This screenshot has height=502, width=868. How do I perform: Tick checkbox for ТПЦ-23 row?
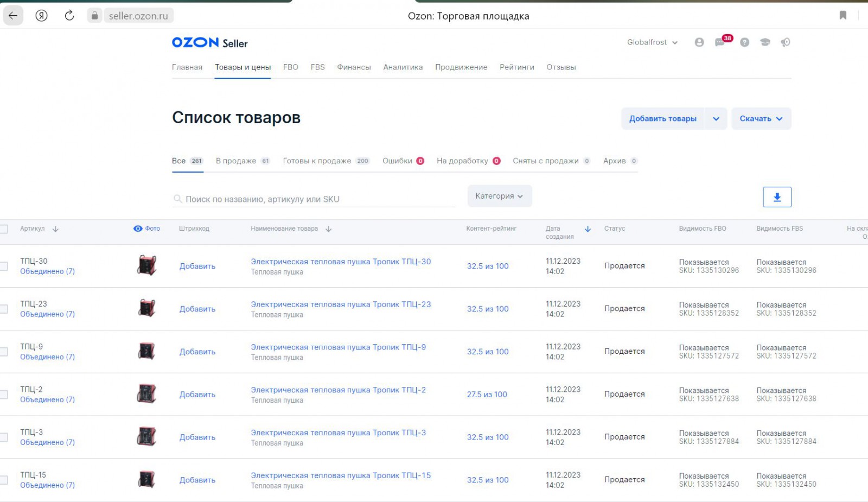tap(4, 309)
